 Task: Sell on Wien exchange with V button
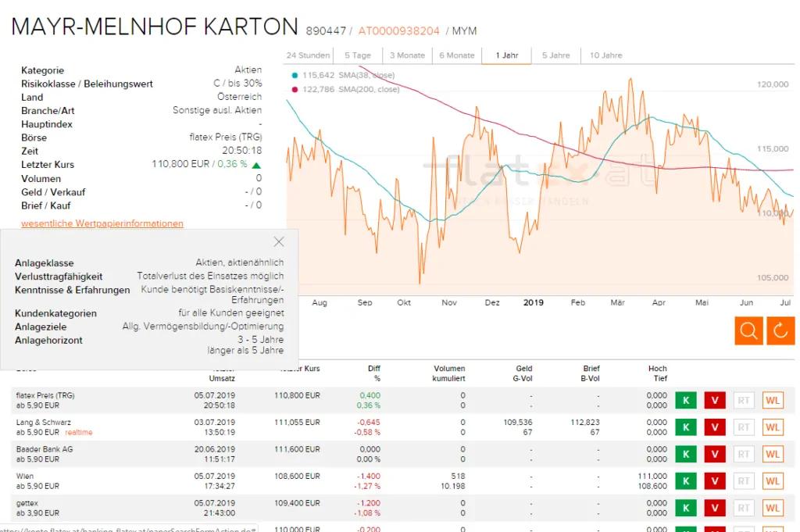(715, 481)
